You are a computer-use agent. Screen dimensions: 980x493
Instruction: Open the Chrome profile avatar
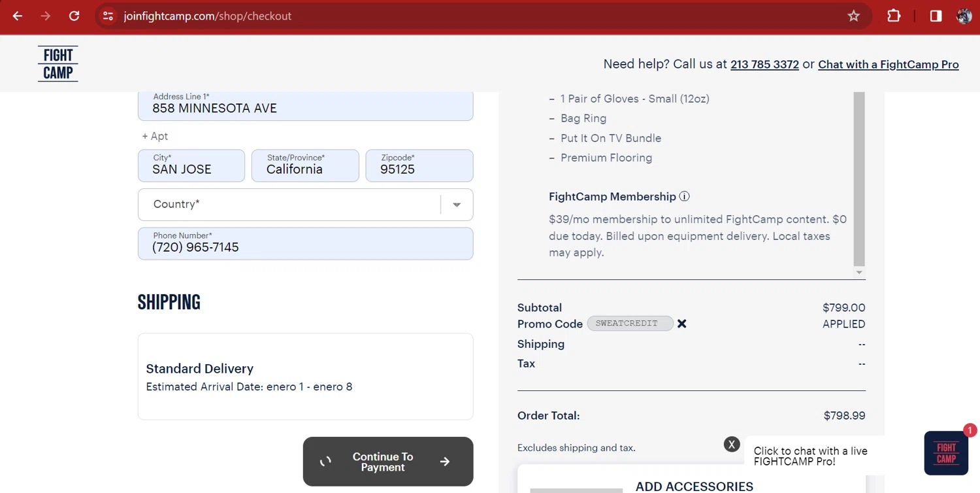point(964,16)
